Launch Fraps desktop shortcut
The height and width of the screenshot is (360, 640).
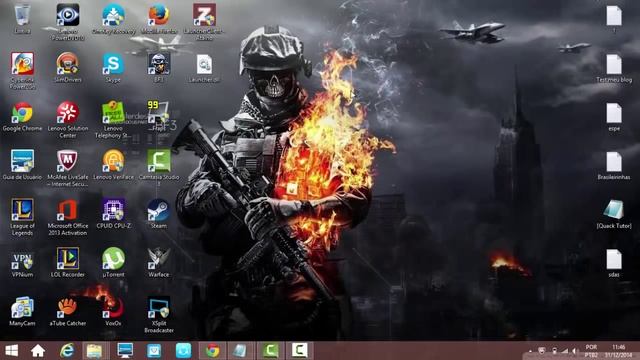click(159, 117)
